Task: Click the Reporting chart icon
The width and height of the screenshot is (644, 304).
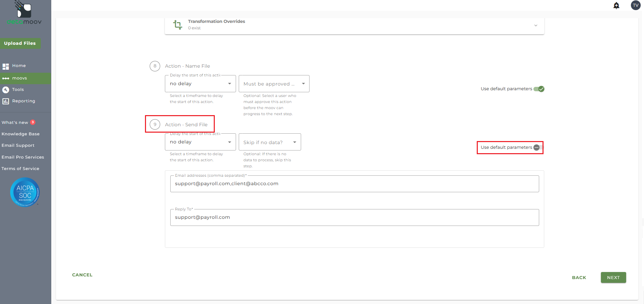Action: [6, 101]
